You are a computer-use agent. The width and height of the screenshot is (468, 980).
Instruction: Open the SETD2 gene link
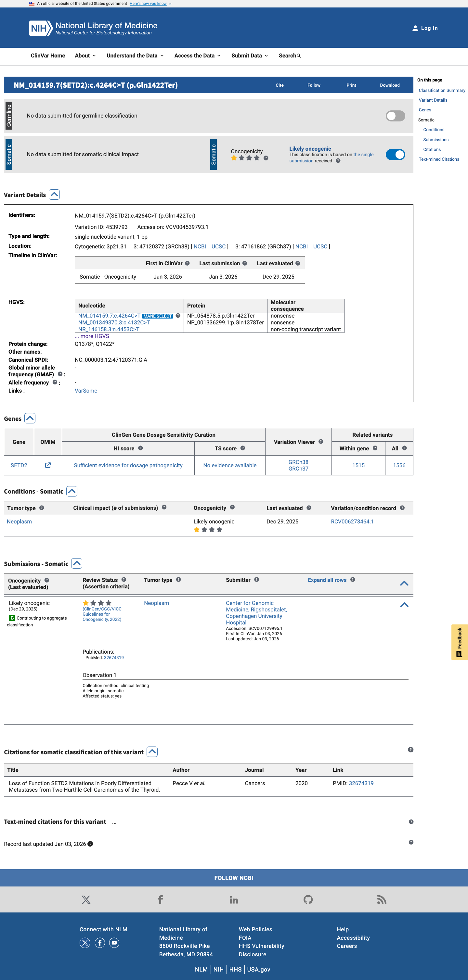[x=19, y=465]
